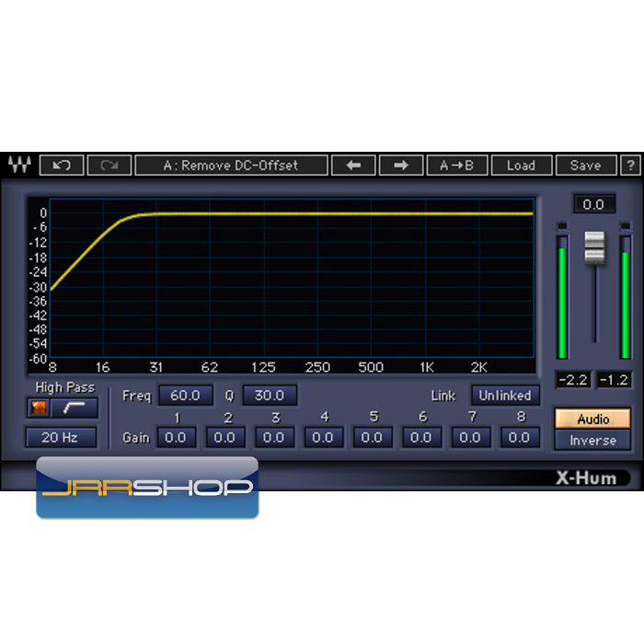Image resolution: width=644 pixels, height=644 pixels.
Task: Select Gain field for band 6
Action: click(x=421, y=437)
